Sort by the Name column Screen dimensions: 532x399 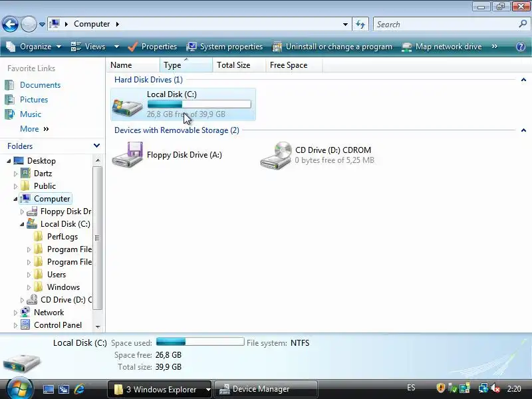point(134,65)
